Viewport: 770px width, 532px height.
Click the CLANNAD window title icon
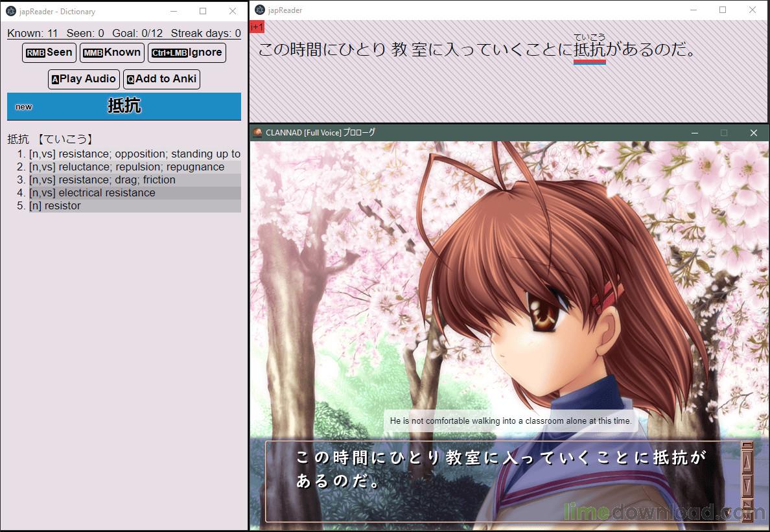[257, 132]
